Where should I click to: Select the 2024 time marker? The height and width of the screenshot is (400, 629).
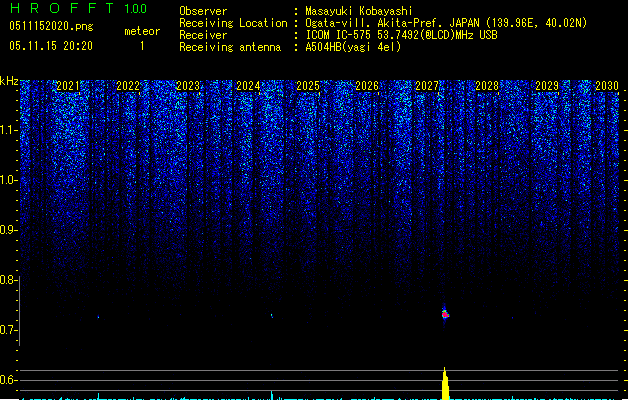pyautogui.click(x=248, y=87)
